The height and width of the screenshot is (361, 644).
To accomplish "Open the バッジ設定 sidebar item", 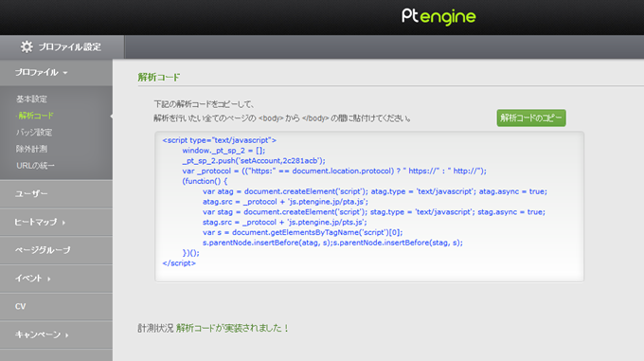I will tap(34, 133).
